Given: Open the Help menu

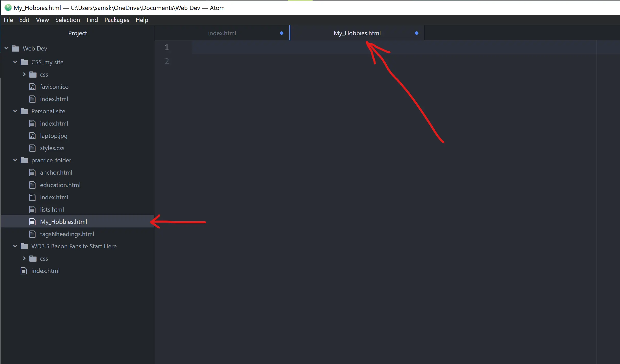Looking at the screenshot, I should click(x=142, y=20).
